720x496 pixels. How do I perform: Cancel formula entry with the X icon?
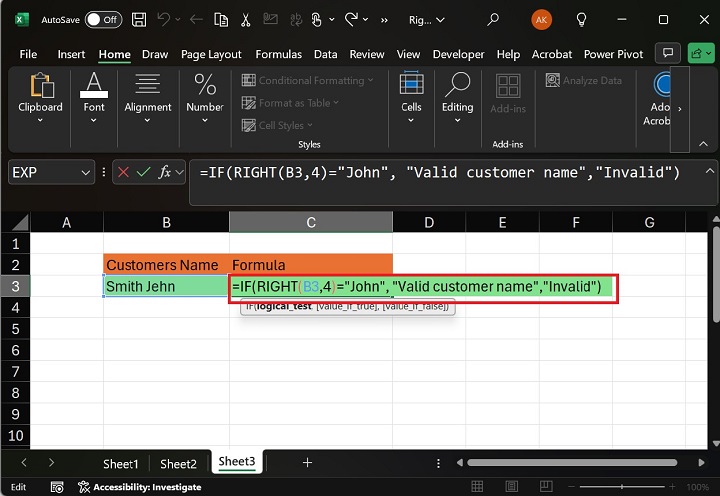124,172
